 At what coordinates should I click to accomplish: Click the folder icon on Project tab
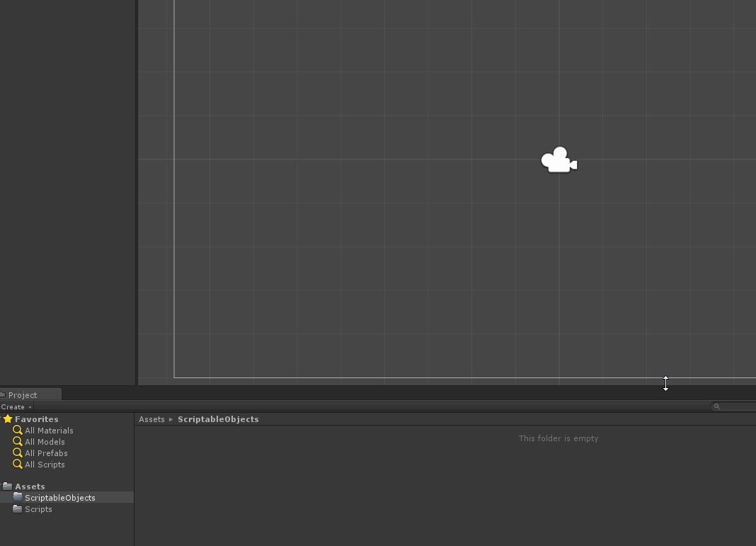pos(3,394)
